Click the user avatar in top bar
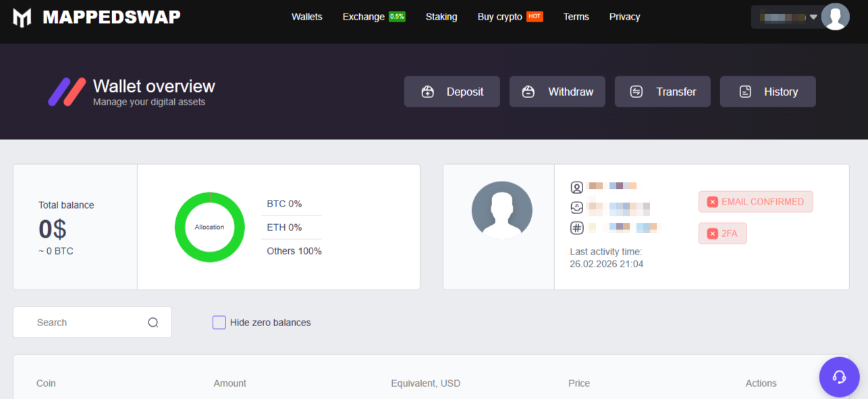868x399 pixels. click(835, 17)
